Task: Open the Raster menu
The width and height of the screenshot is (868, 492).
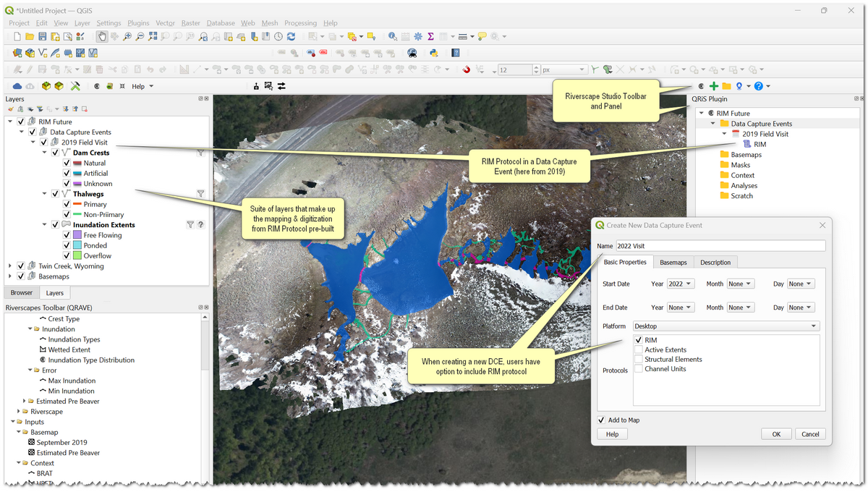Action: click(191, 23)
